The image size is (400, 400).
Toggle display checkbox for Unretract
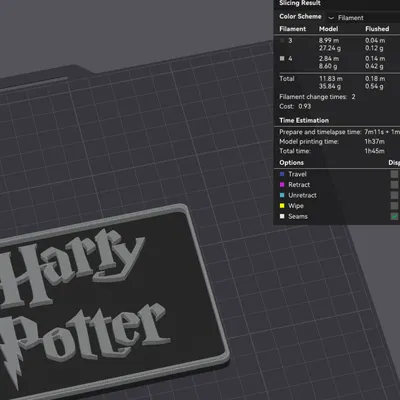[x=395, y=195]
